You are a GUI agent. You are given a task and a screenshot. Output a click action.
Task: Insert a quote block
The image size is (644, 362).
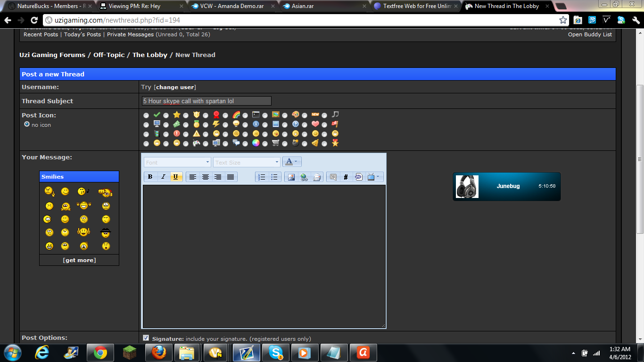[x=333, y=177]
